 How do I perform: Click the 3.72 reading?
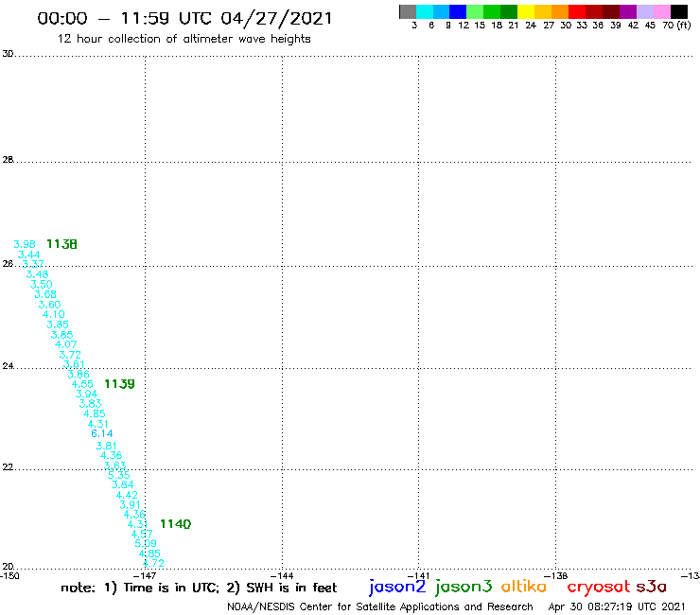coord(70,355)
